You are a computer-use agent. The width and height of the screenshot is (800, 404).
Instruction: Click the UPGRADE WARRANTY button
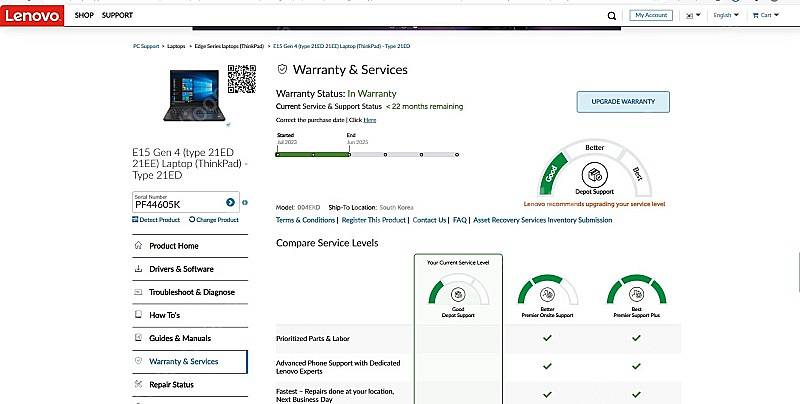click(623, 102)
